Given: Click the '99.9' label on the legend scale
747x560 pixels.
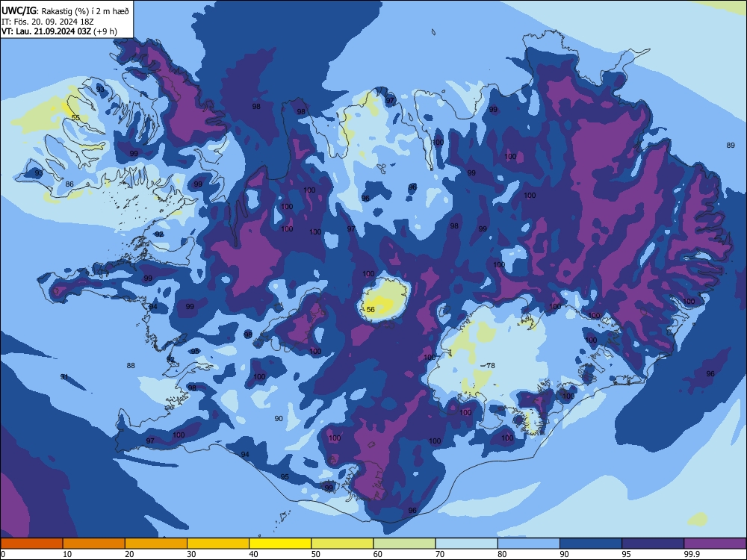Looking at the screenshot, I should point(692,554).
